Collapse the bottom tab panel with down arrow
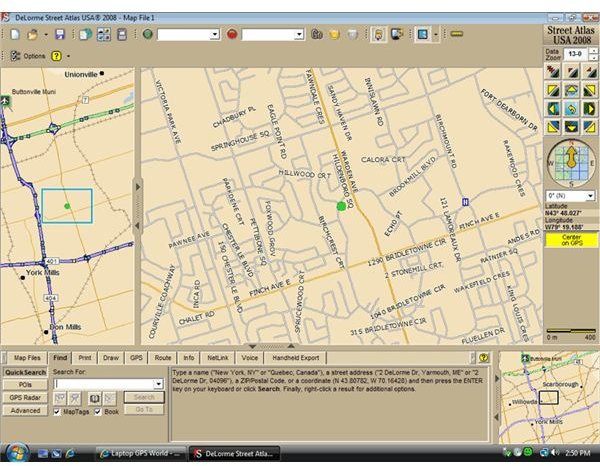Screen dimensions: 600x466 pos(253,346)
